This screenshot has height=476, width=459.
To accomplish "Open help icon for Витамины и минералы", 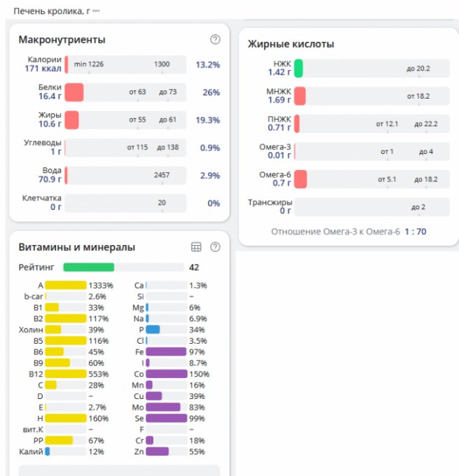I will [x=215, y=247].
